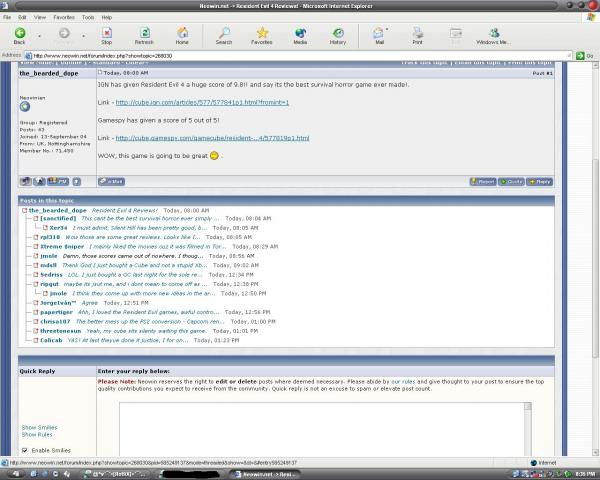Open the Edit menu

[x=22, y=17]
